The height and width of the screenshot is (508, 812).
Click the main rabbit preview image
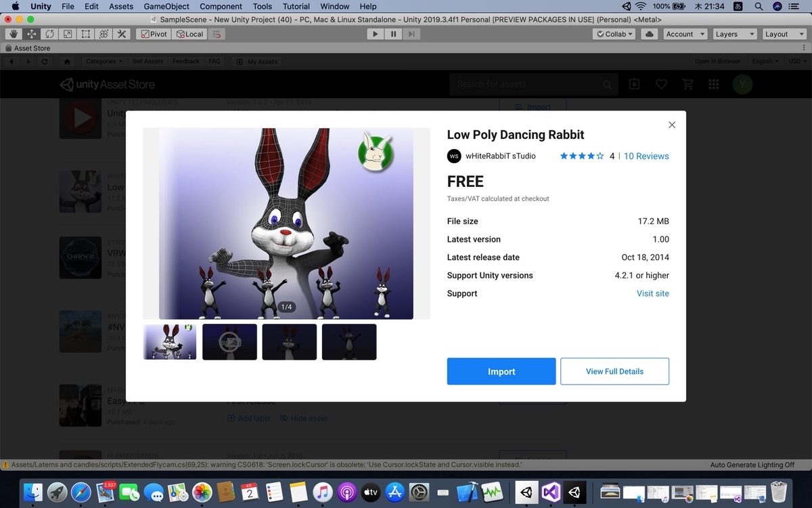coord(286,224)
